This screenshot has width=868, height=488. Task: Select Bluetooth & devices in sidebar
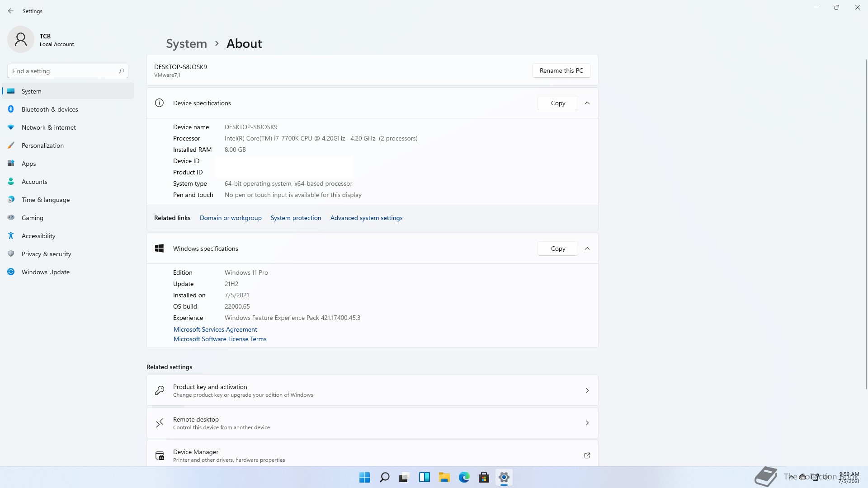pyautogui.click(x=68, y=109)
